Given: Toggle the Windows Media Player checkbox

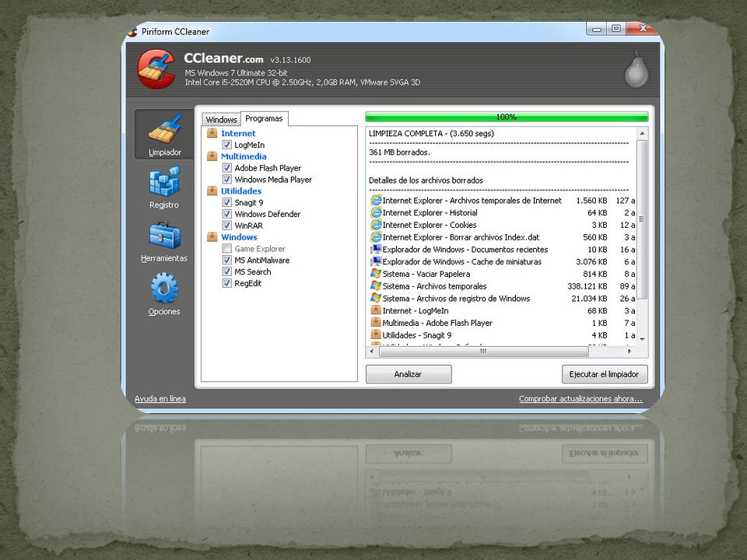Looking at the screenshot, I should [227, 180].
